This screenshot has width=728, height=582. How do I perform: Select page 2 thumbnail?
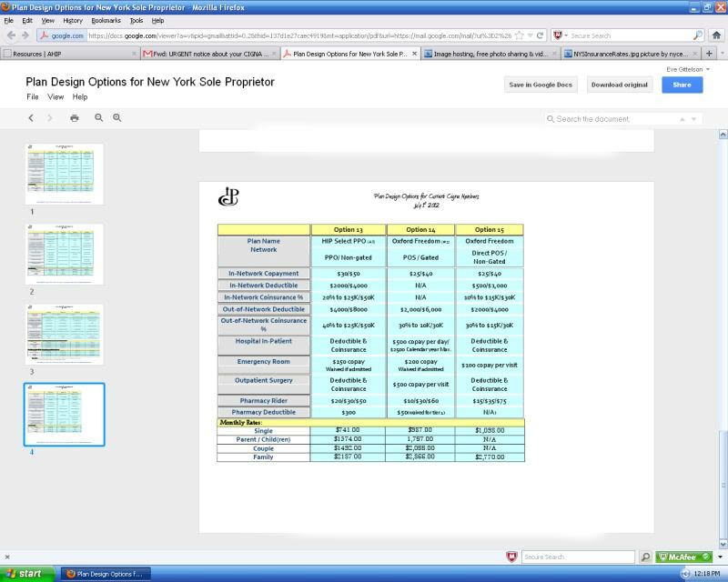(65, 255)
